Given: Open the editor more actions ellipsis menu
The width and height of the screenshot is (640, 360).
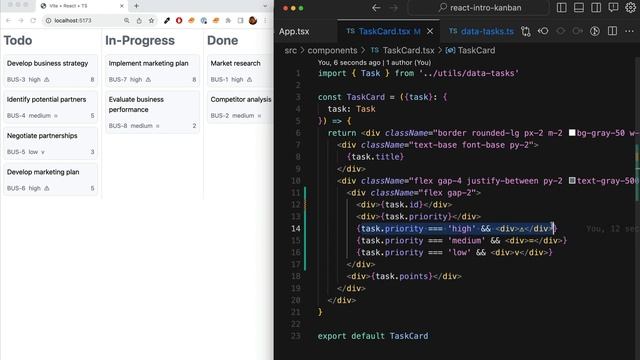Looking at the screenshot, I should coord(629,31).
